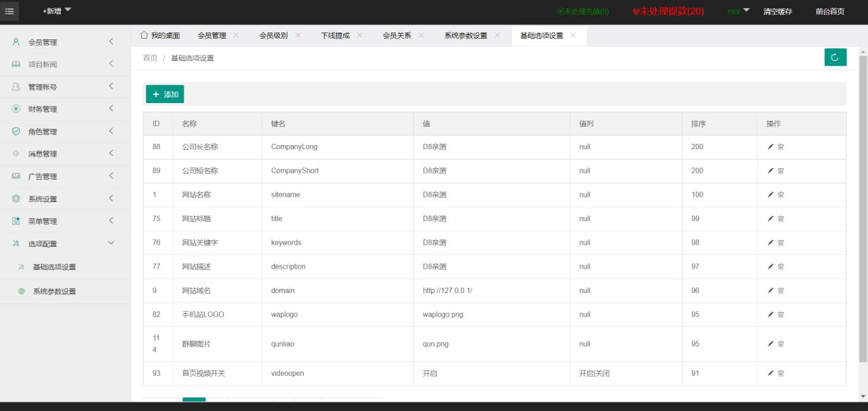Expand 会员管理 sidebar menu
This screenshot has height=411, width=868.
pos(65,42)
